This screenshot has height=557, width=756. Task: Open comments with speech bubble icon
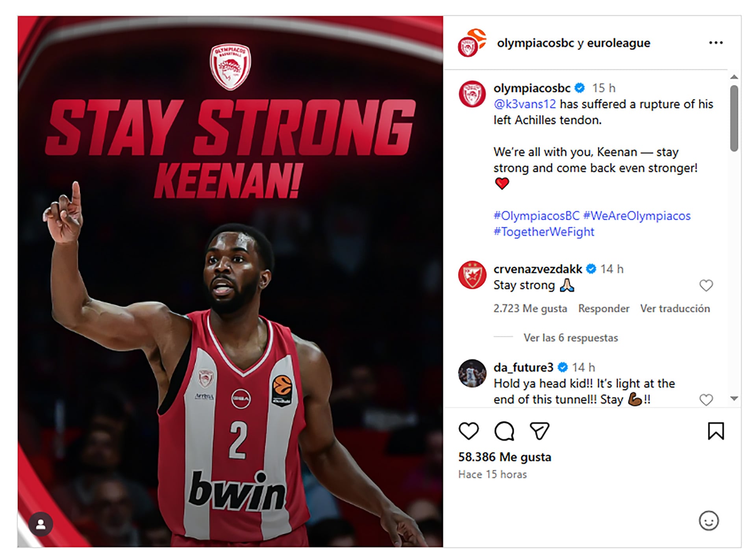[x=504, y=431]
